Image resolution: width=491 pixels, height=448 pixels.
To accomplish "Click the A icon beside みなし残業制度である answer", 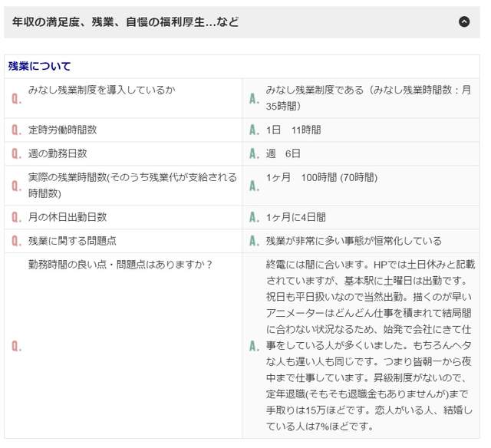I will [x=253, y=99].
